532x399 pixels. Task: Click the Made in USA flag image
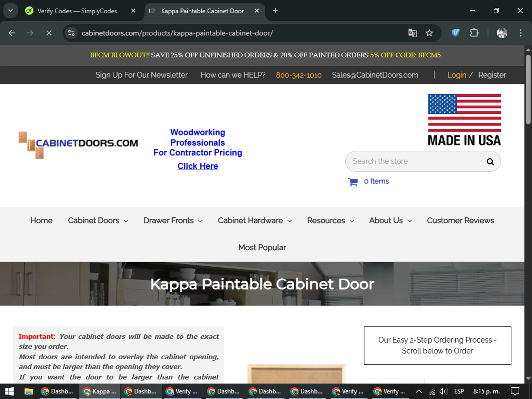[464, 120]
